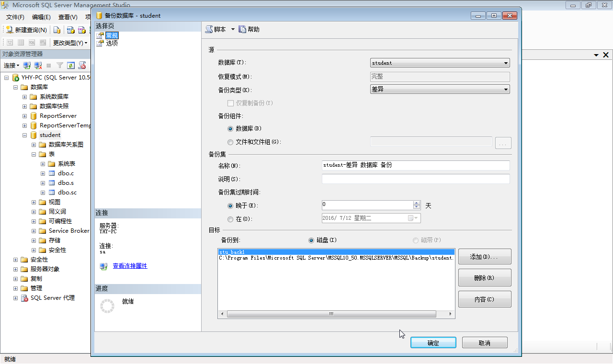Click the Filter funnel icon

click(60, 65)
